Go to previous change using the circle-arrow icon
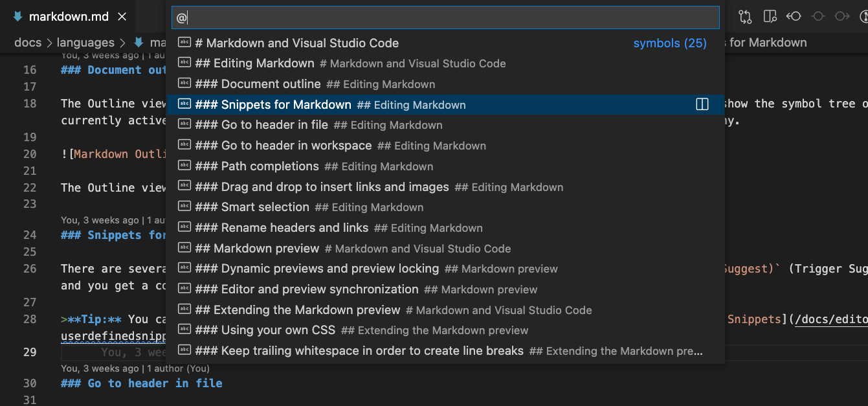Screen dimensions: 868x406 (x=794, y=16)
